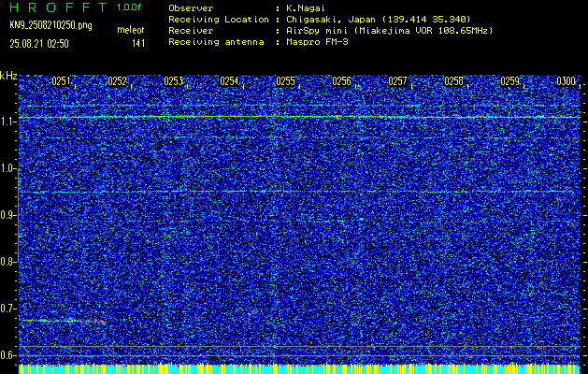Click the Receiver label
Image resolution: width=588 pixels, height=374 pixels.
tap(191, 31)
